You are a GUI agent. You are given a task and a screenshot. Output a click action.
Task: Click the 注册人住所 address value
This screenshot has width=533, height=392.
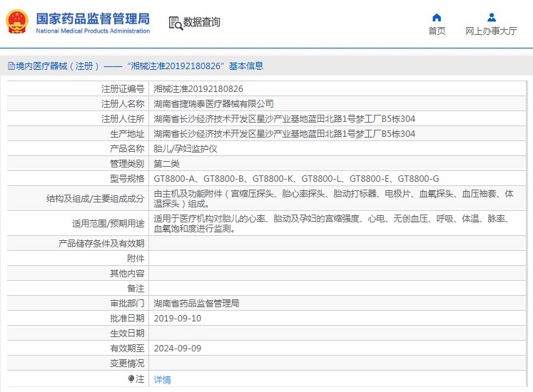(x=284, y=119)
